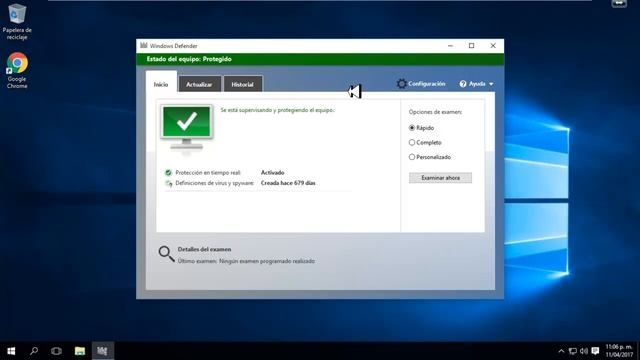Image resolution: width=640 pixels, height=360 pixels.
Task: Click the virus definitions status icon
Action: pos(169,183)
